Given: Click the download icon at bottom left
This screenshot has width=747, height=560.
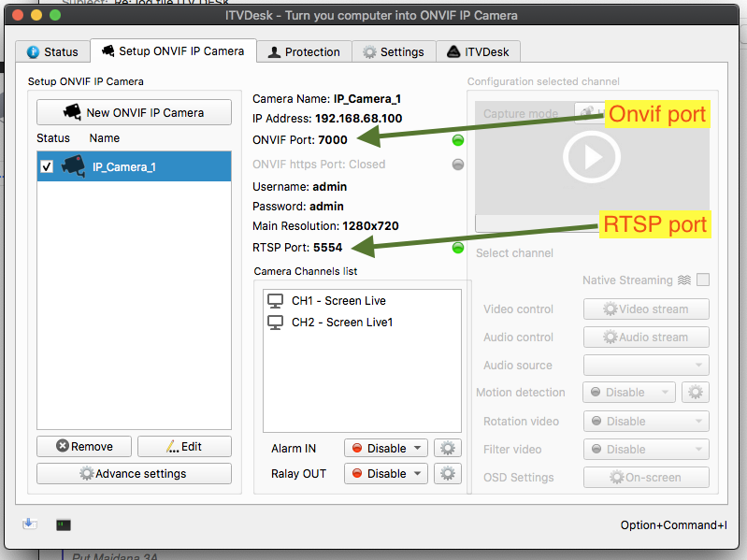Looking at the screenshot, I should point(30,524).
